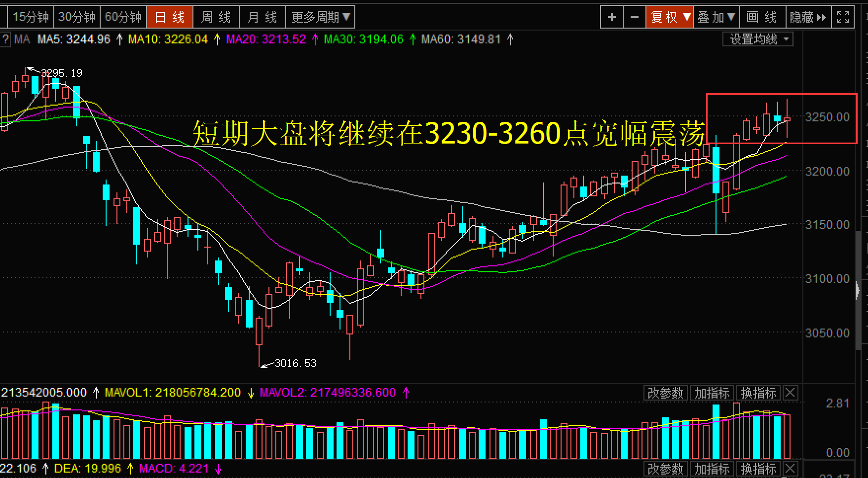
Task: Click 加指标 in the volume panel
Action: click(x=712, y=393)
